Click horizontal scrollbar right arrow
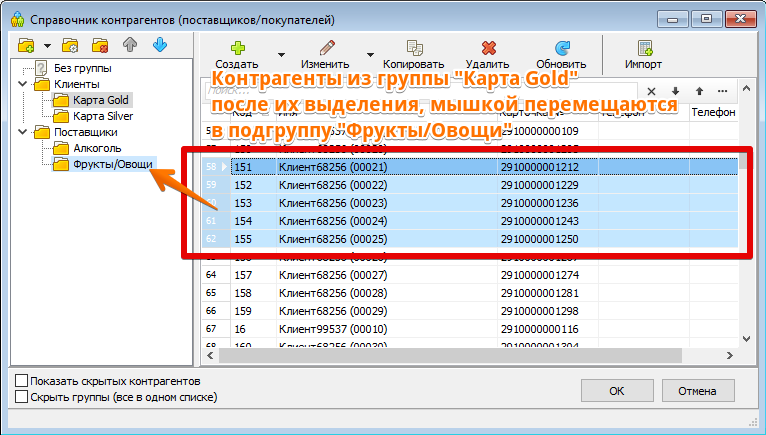This screenshot has height=435, width=766. pos(730,355)
